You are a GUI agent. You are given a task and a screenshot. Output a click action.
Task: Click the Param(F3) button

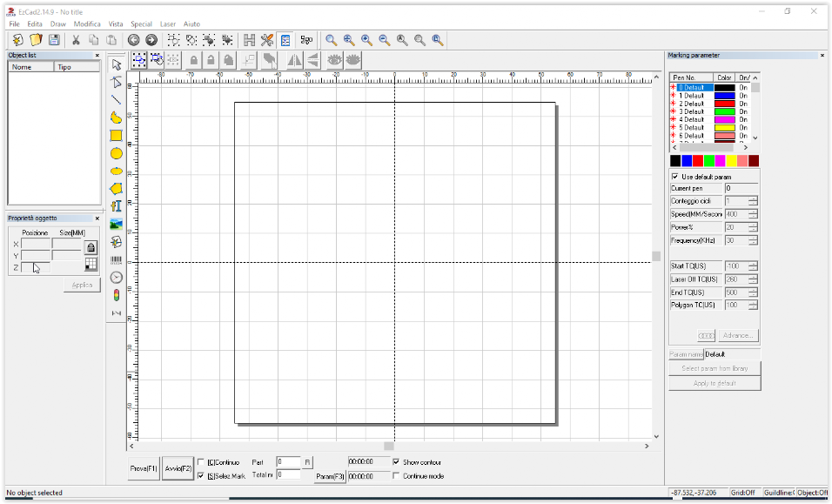click(330, 476)
